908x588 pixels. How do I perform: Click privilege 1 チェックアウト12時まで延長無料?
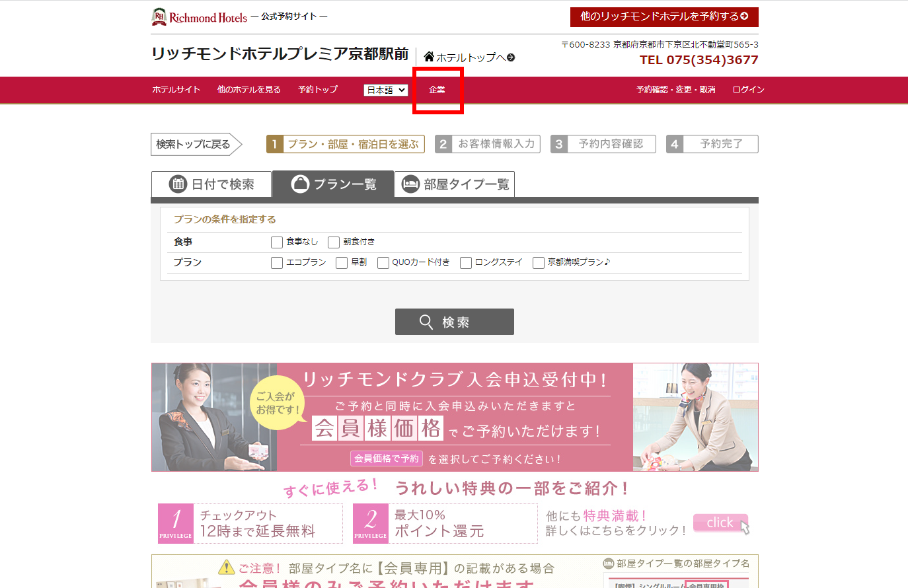tap(250, 523)
